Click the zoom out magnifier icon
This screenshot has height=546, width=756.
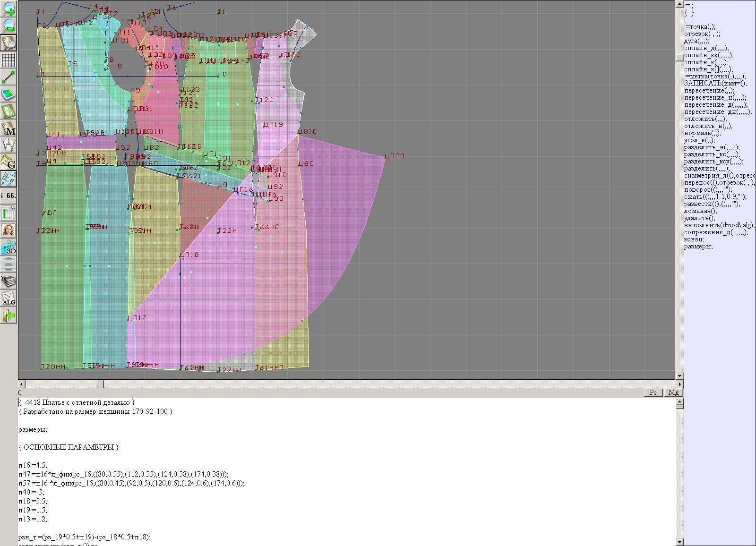[9, 26]
